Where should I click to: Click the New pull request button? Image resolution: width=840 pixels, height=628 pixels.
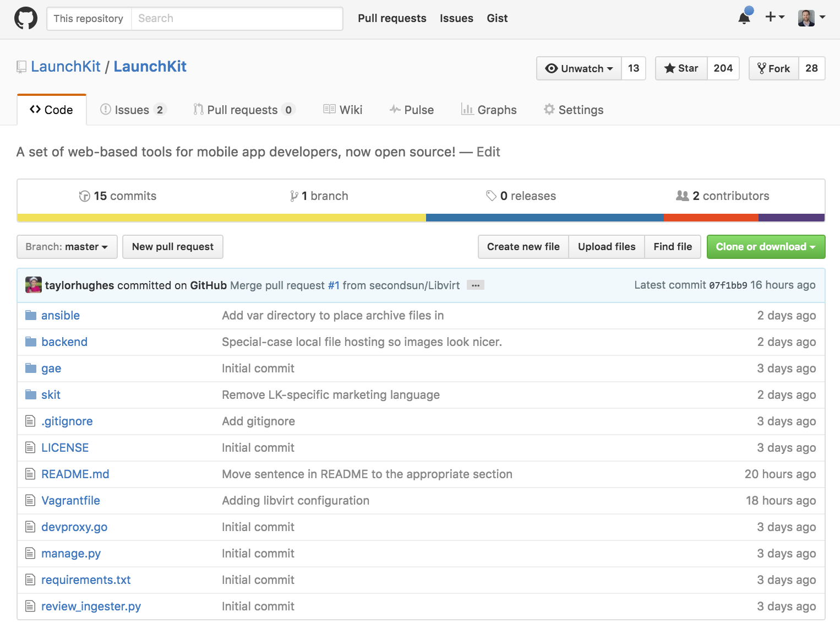click(173, 247)
